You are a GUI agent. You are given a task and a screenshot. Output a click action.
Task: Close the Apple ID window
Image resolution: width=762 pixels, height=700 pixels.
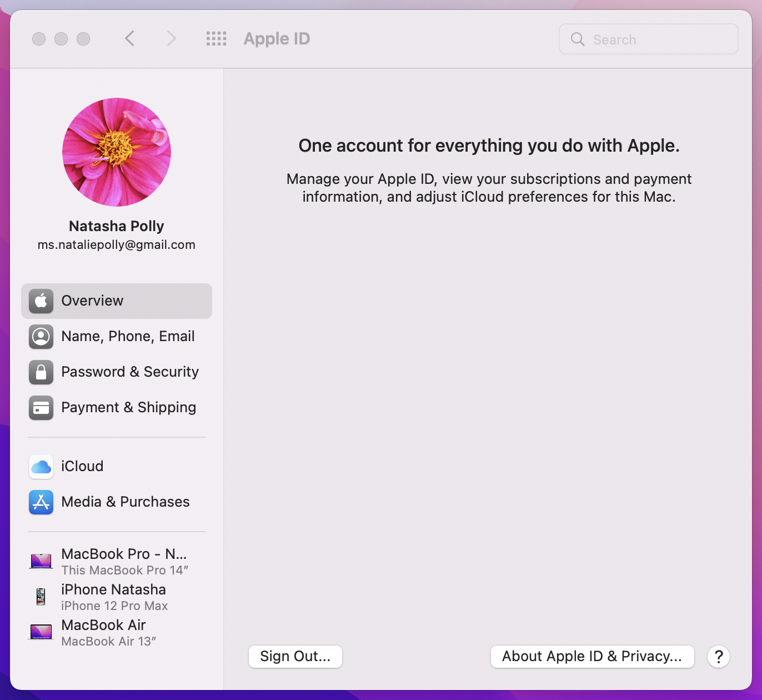pos(39,39)
